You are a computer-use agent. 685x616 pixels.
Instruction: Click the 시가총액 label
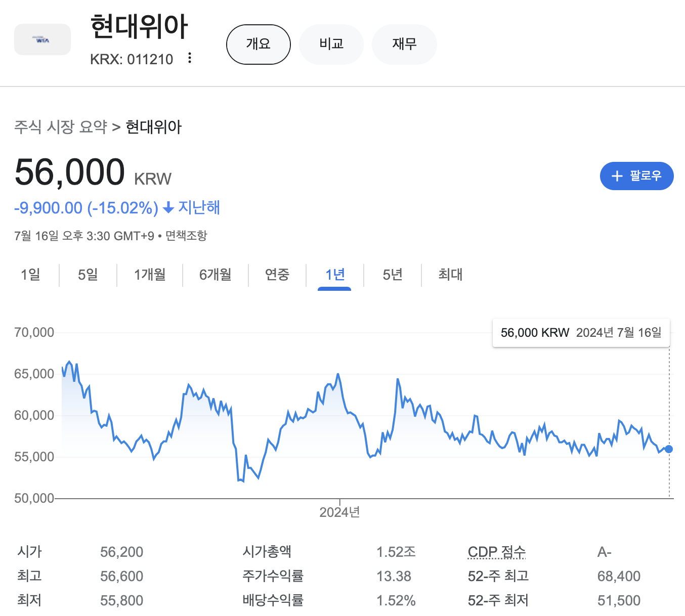click(267, 552)
